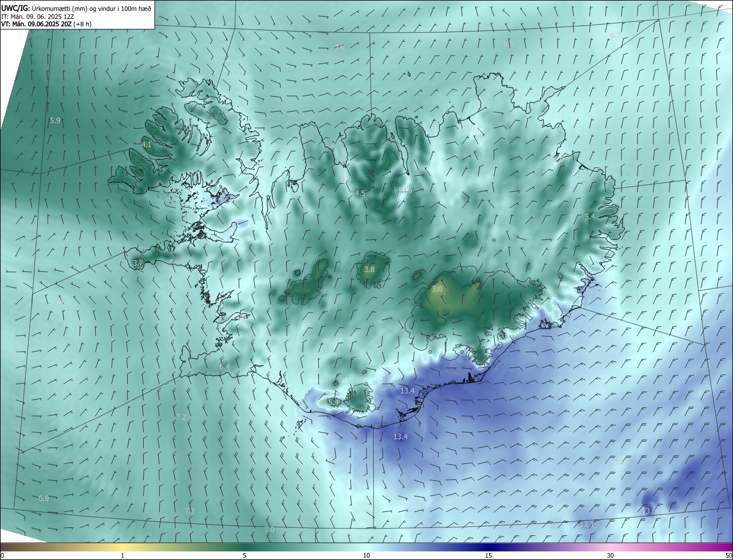This screenshot has height=560, width=733.
Task: Click the 3.7 value label on the peninsula
Action: pos(137,263)
